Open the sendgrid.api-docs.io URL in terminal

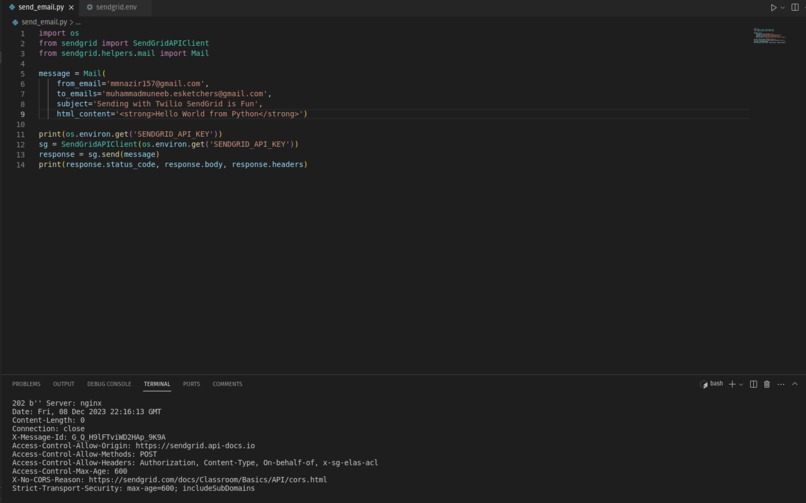(x=195, y=446)
